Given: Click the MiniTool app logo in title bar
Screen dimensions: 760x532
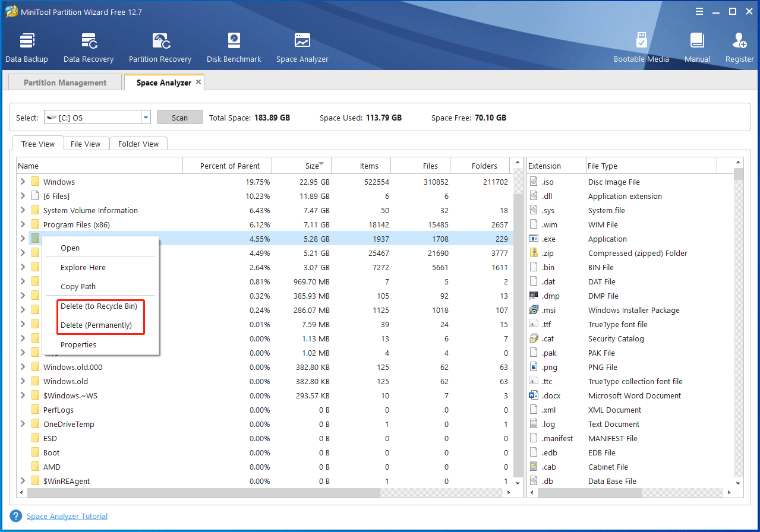Looking at the screenshot, I should tap(11, 12).
